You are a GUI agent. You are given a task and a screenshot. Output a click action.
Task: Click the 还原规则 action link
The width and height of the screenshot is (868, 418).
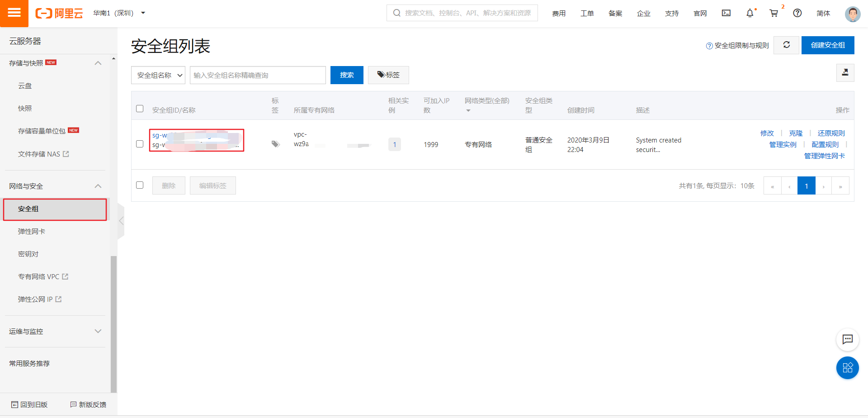[831, 133]
